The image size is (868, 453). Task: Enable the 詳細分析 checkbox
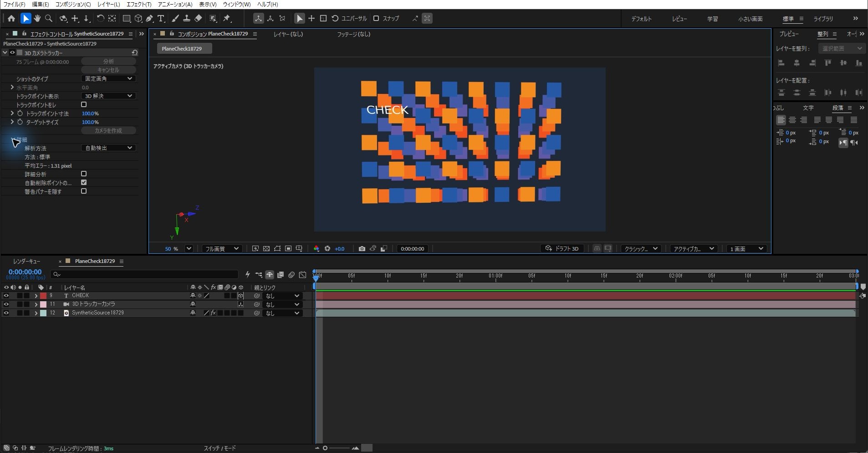coord(84,174)
